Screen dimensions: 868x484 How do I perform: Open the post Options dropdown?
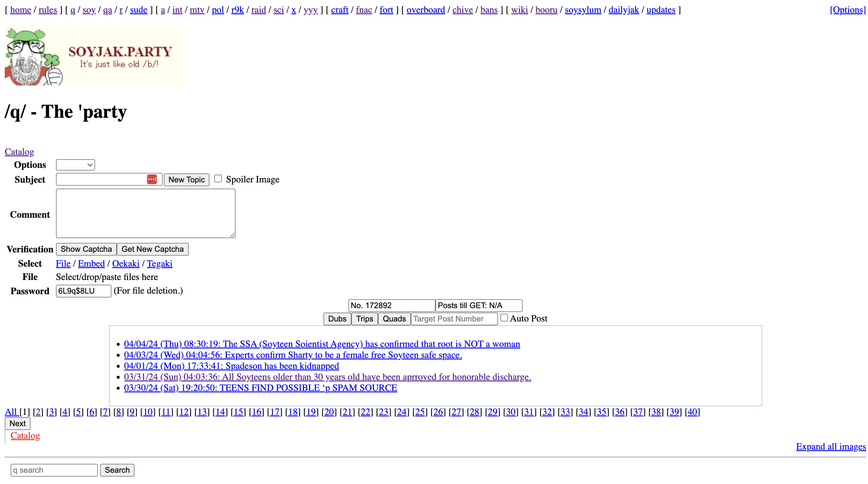click(75, 165)
